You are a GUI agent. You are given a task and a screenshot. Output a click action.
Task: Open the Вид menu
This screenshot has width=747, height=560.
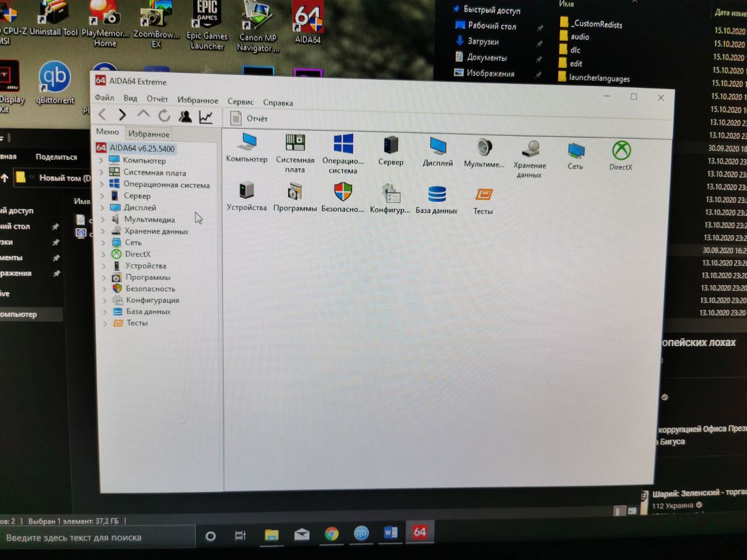130,98
